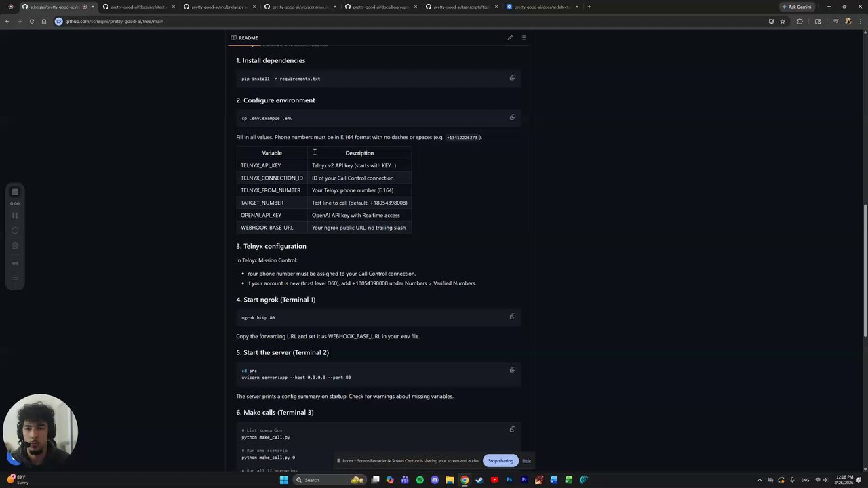Viewport: 868px width, 488px height.
Task: Click the '3. Telnyx configuration' heading
Action: point(271,246)
